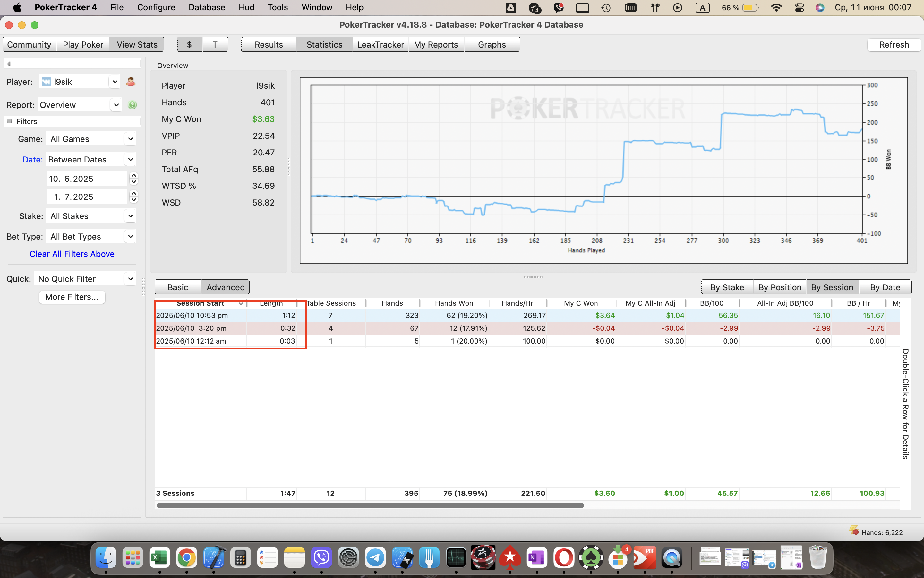Click the green report help icon

tap(132, 105)
